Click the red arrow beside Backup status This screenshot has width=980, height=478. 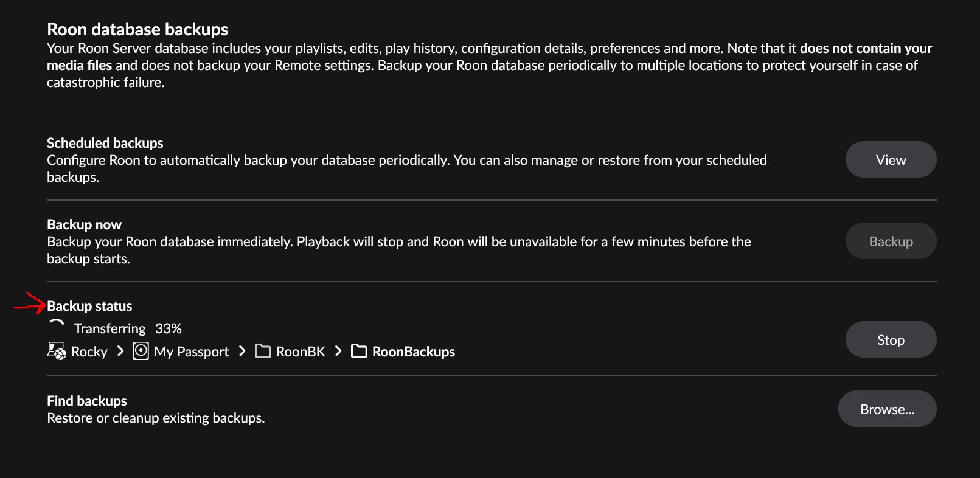tap(29, 303)
